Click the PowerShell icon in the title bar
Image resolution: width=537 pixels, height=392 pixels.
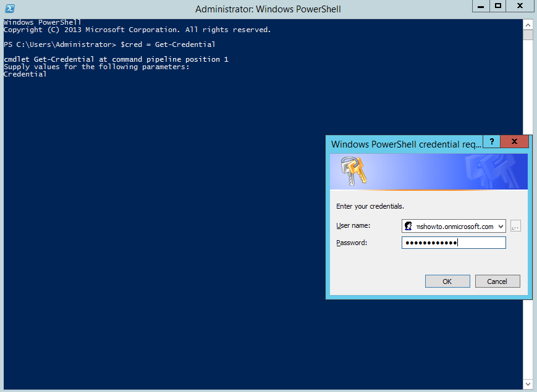pos(10,9)
